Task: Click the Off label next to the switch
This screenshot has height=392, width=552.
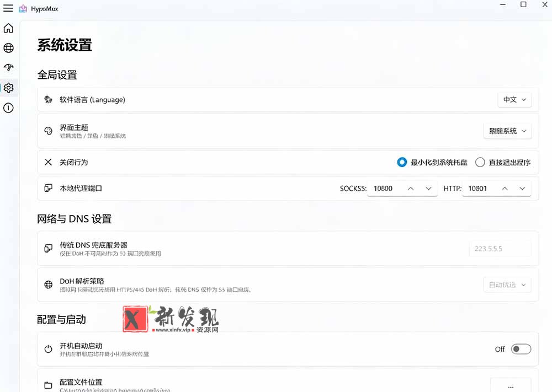Action: tap(500, 349)
